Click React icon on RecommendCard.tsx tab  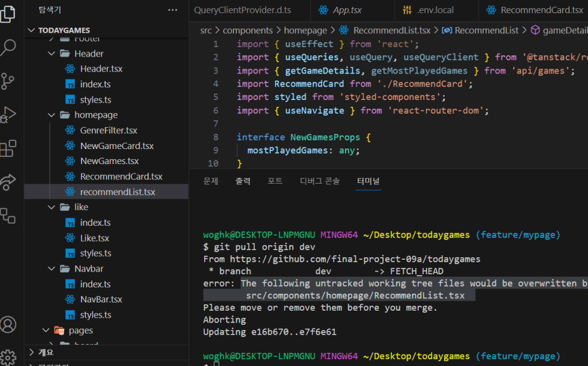pos(491,10)
